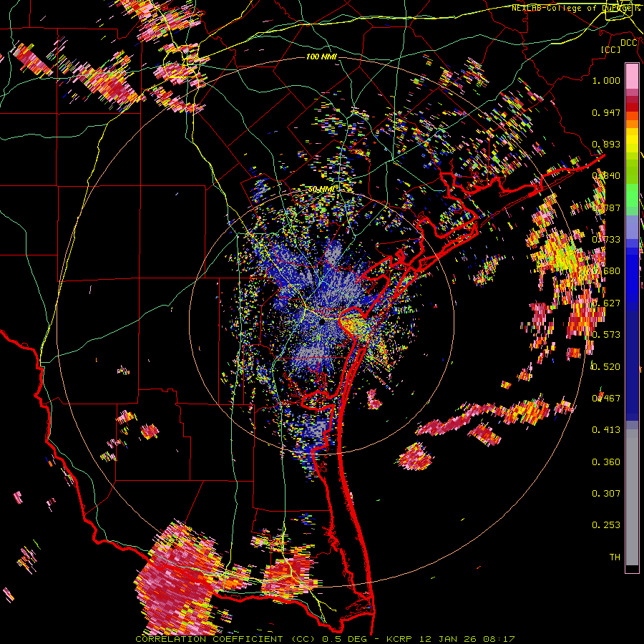Viewport: 644px width, 644px height.
Task: Click the NEXLAB-College of DuPage credit text
Action: (575, 8)
